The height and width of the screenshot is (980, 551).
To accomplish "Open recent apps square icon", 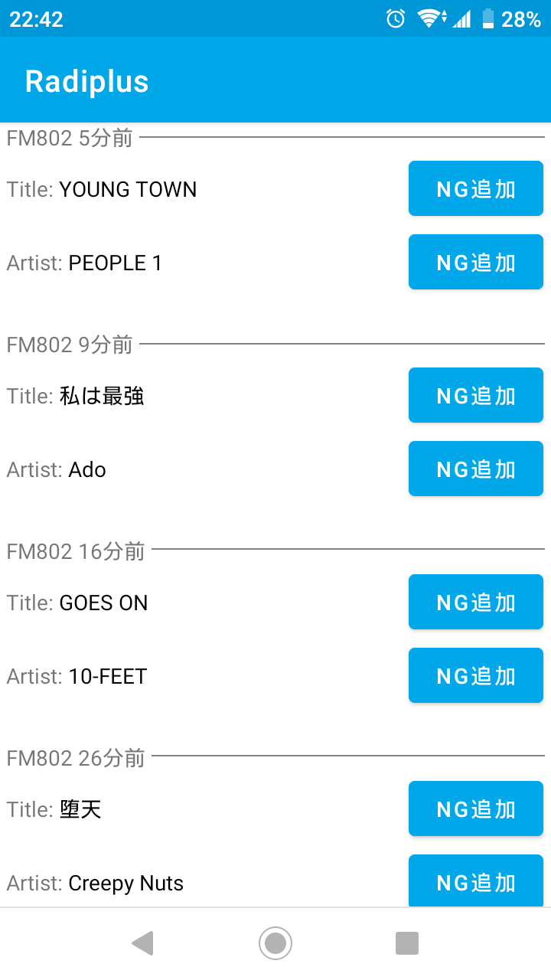I will click(x=407, y=943).
